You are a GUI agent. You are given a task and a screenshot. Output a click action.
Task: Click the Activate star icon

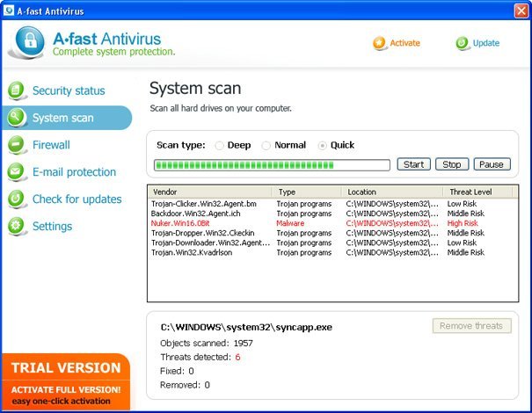click(379, 43)
